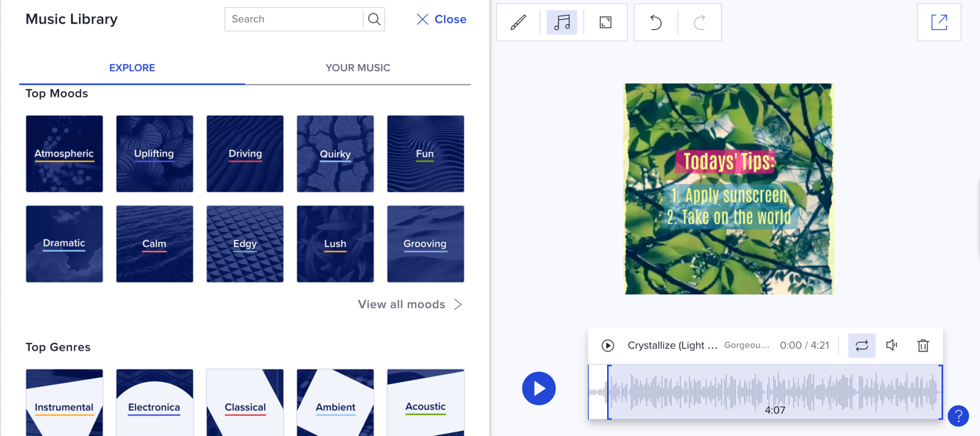Open the resize canvas tool
The height and width of the screenshot is (436, 980).
606,22
